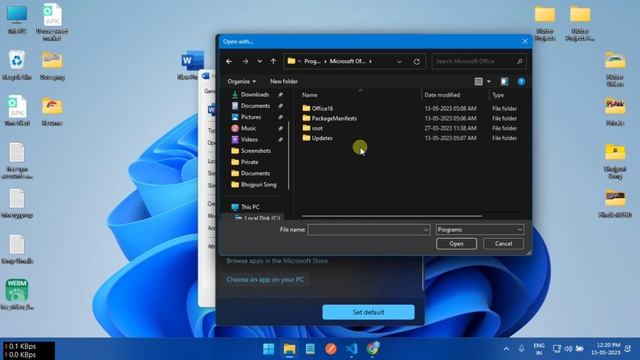Click the Search Microsoft Office field
The image size is (640, 360).
click(x=478, y=61)
